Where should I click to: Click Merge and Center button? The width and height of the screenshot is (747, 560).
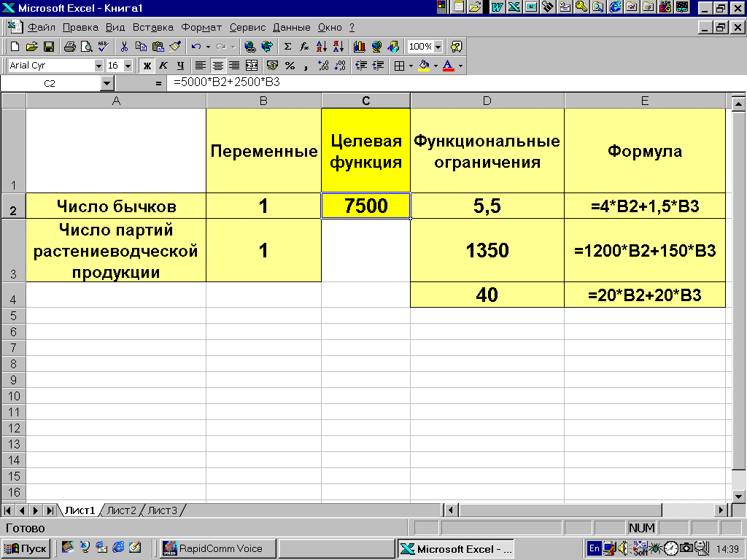[x=251, y=66]
